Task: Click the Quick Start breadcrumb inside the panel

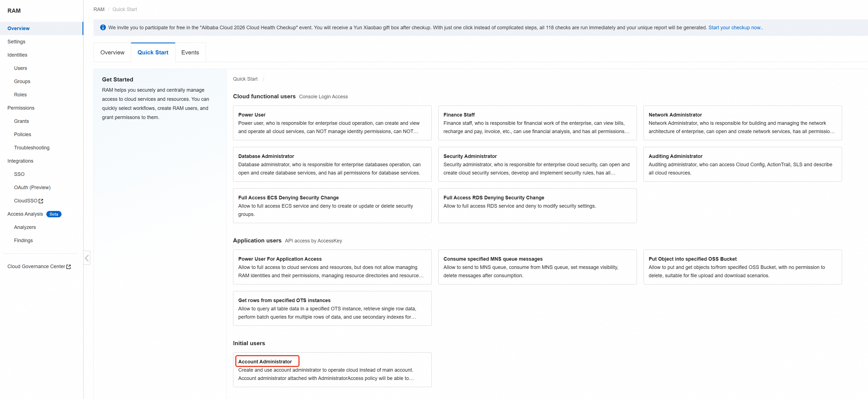Action: coord(245,79)
